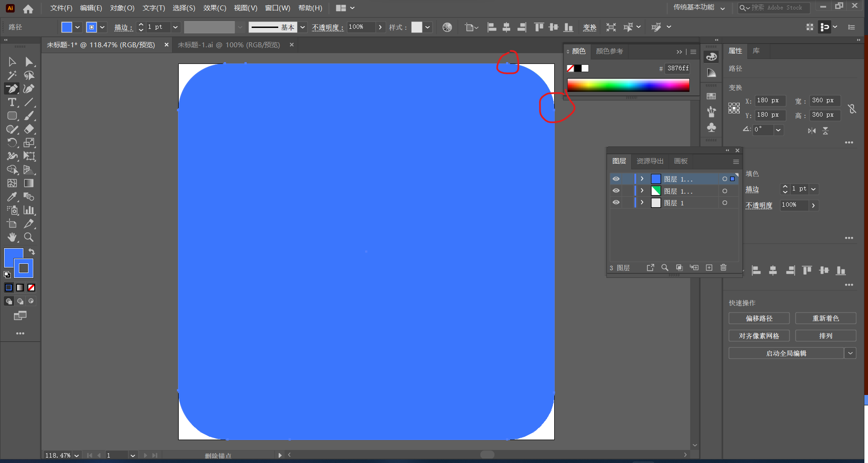Toggle constrain width and height proportions
868x463 pixels.
pyautogui.click(x=852, y=109)
